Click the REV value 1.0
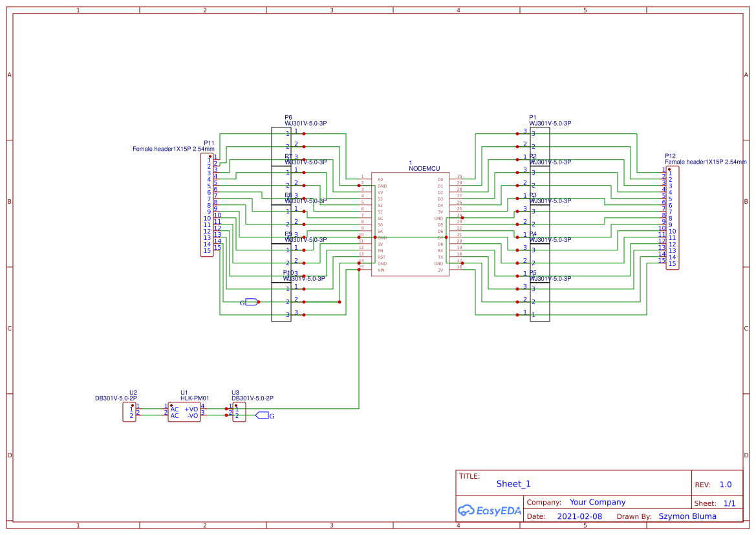This screenshot has height=535, width=756. coord(726,485)
